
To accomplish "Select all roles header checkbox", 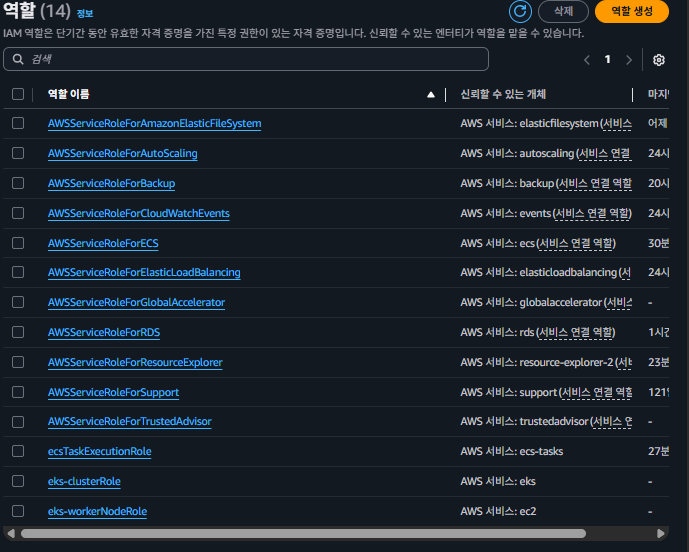I will 18,94.
